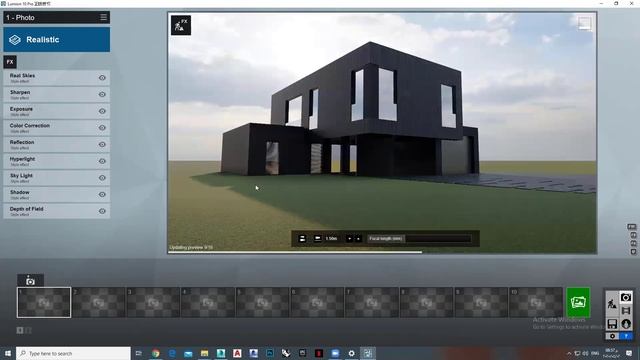640x360 pixels.
Task: Click the build-with-effects FX icon in preview
Action: [181, 25]
